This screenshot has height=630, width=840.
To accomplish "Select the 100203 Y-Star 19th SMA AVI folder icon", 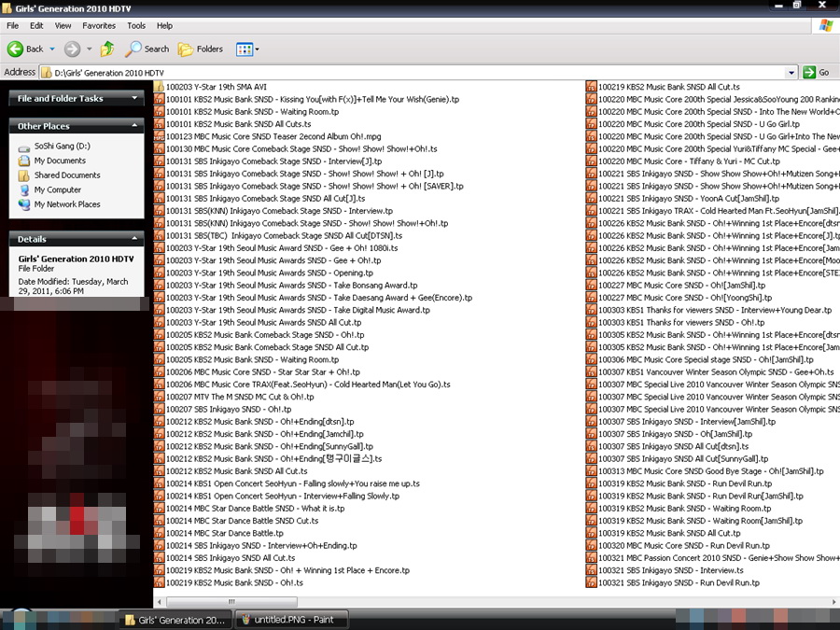I will (159, 87).
